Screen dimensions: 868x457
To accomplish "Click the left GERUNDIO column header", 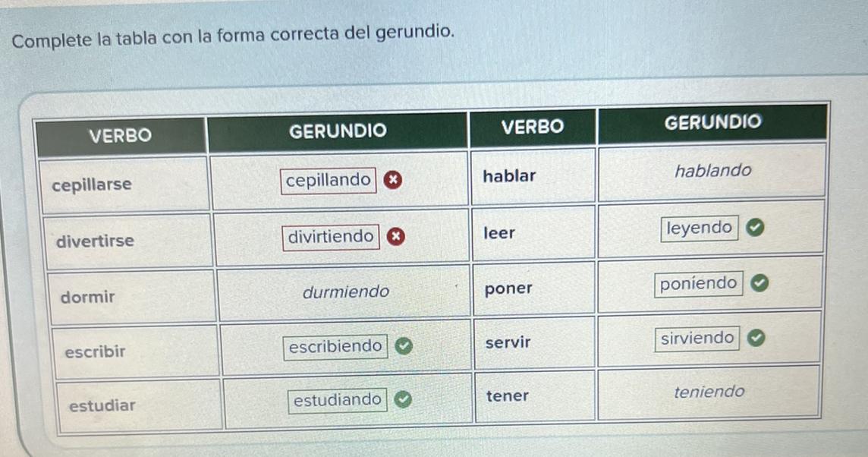I will pos(338,131).
